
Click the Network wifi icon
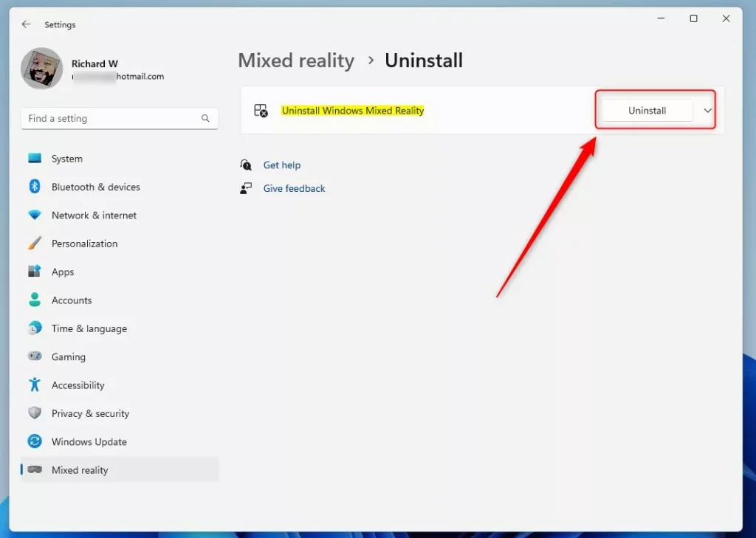coord(35,215)
